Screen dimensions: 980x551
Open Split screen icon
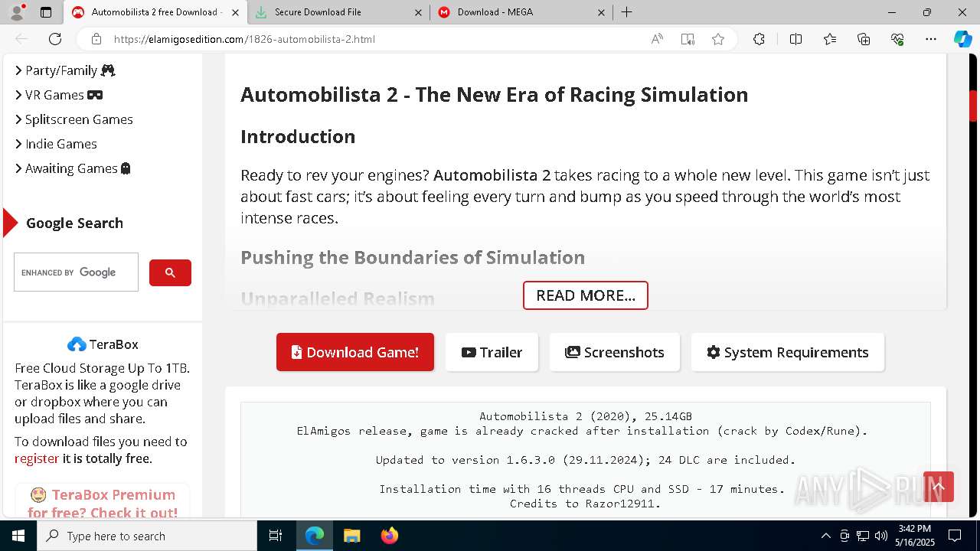click(795, 39)
